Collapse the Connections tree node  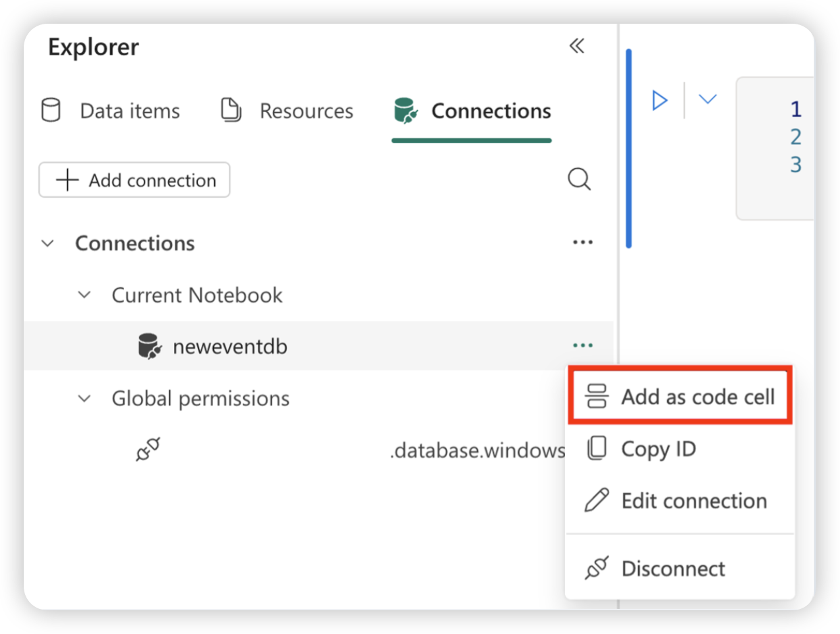(x=47, y=243)
